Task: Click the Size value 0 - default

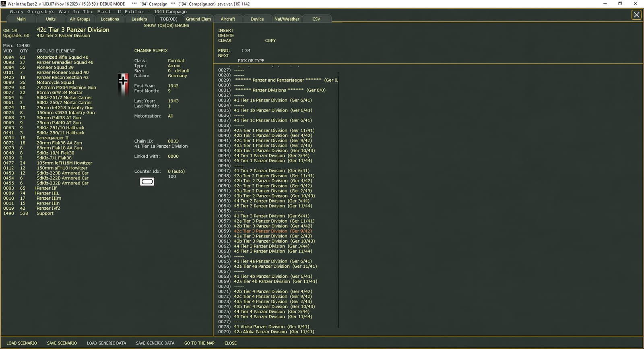Action: pos(178,71)
